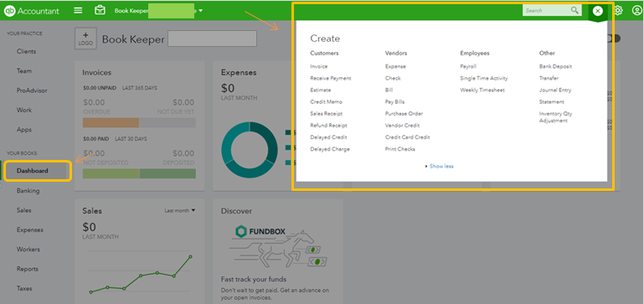Viewport: 644px width, 304px height.
Task: Open Apps in the sidebar
Action: (24, 130)
